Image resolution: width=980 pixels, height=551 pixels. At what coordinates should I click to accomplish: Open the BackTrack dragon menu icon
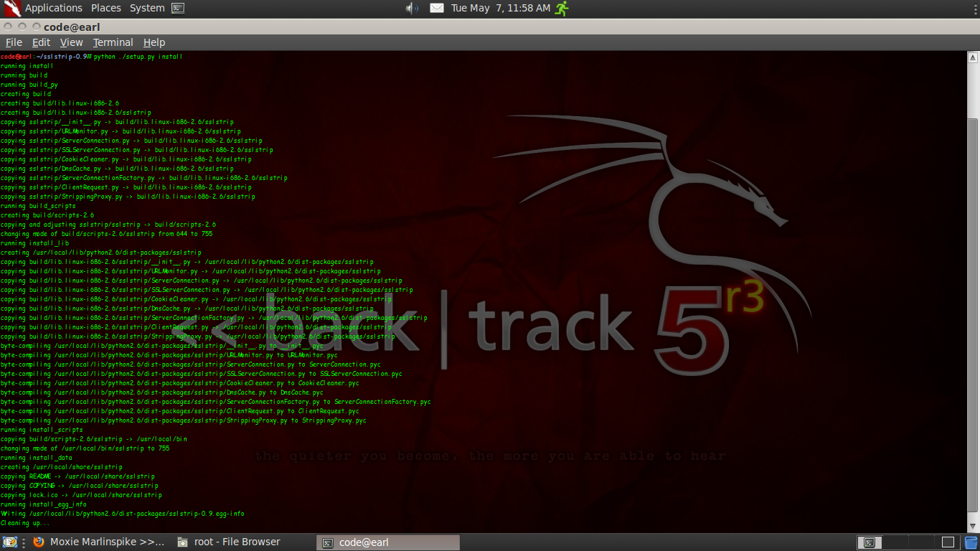[11, 8]
